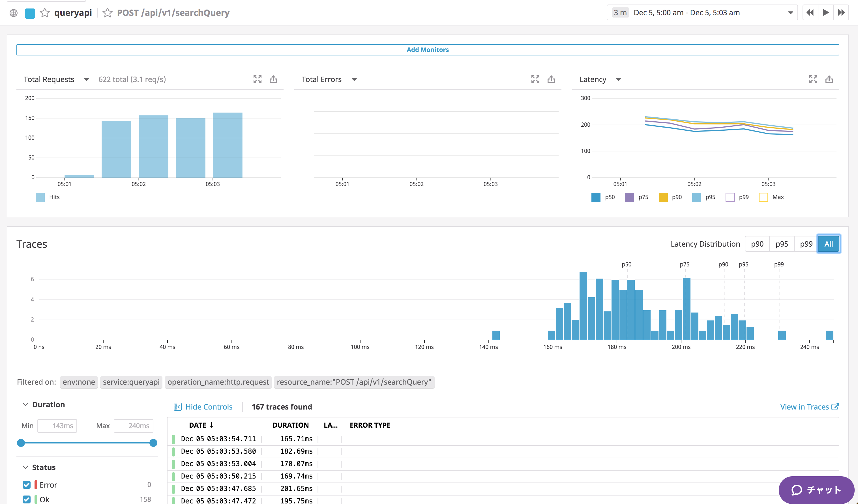Star the POST /api/v1/searchQuery resource
The height and width of the screenshot is (504, 858).
coord(108,13)
